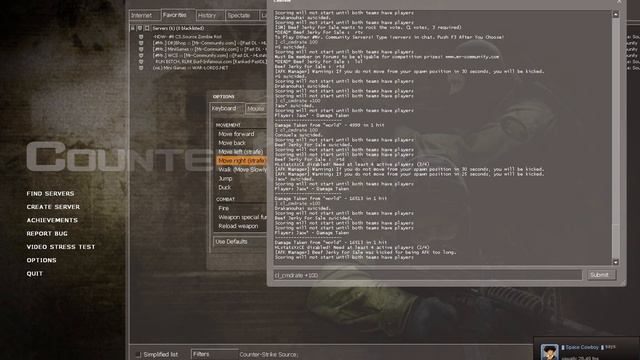The height and width of the screenshot is (360, 640).
Task: Click the console vertical scrollbar thumb
Action: click(616, 241)
